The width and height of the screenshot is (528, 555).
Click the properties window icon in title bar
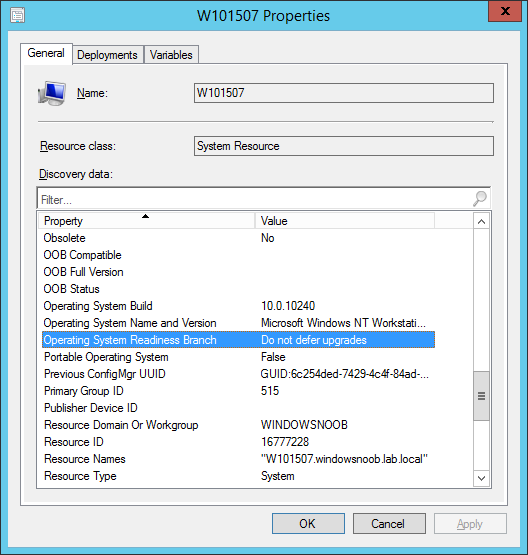coord(17,16)
